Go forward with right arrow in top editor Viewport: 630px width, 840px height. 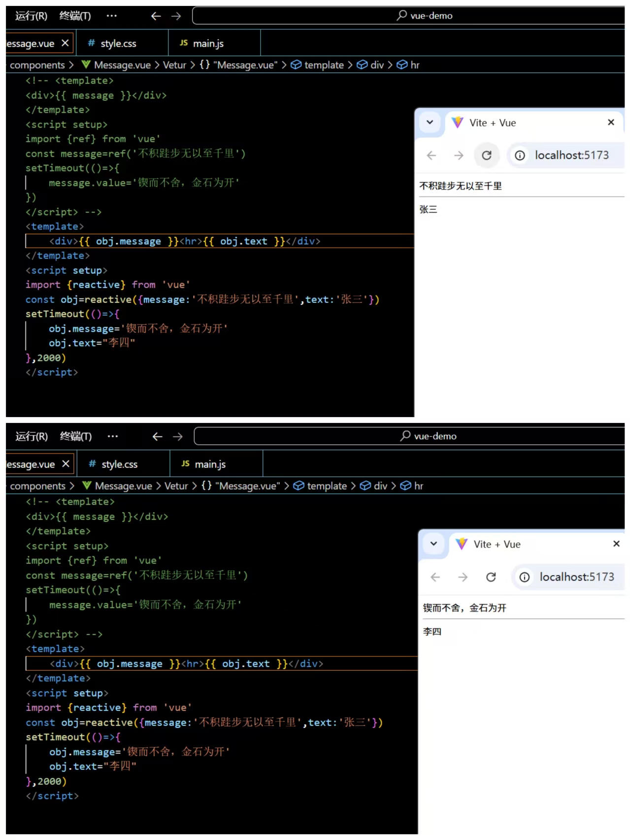(176, 16)
